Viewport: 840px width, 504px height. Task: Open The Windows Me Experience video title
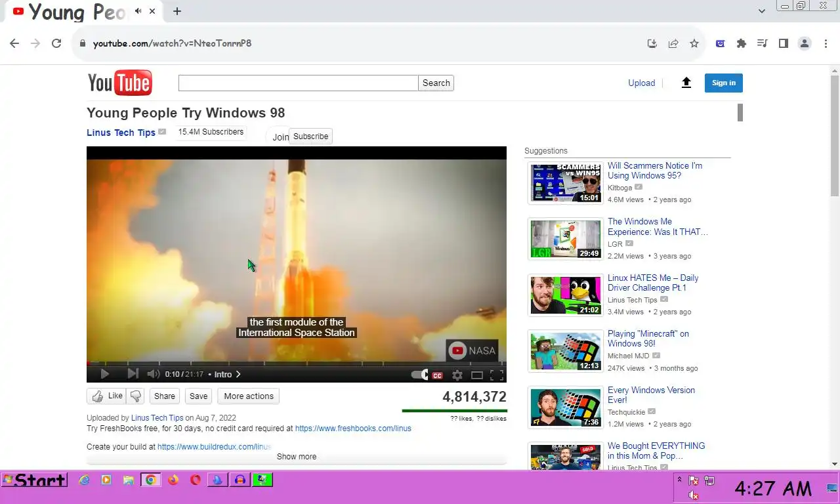pyautogui.click(x=658, y=226)
